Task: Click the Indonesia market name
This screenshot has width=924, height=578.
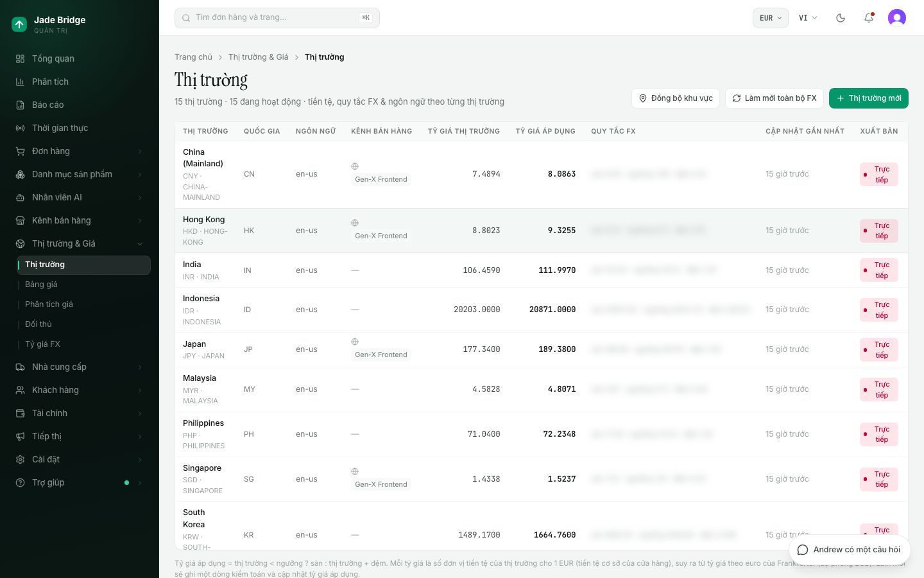Action: click(x=201, y=299)
